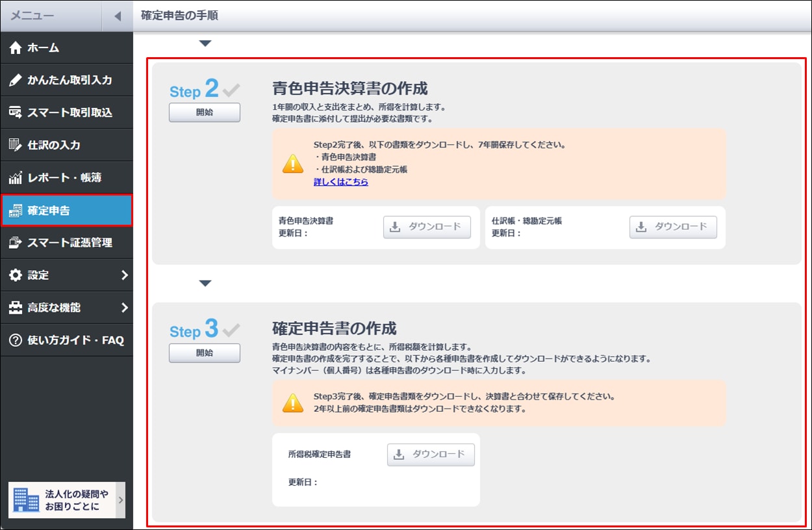The image size is (812, 530).
Task: Click the レポート・帳簿 chart icon
Action: (x=16, y=177)
